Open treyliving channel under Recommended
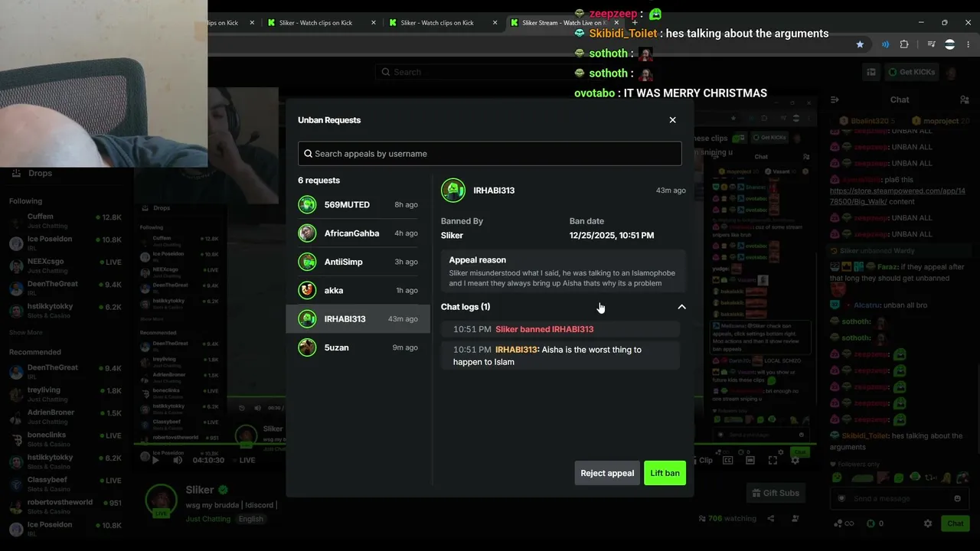This screenshot has width=980, height=551. point(67,394)
